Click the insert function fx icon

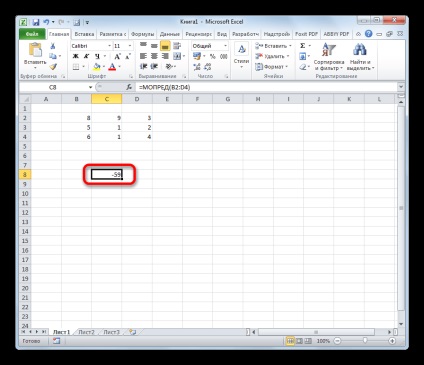129,87
